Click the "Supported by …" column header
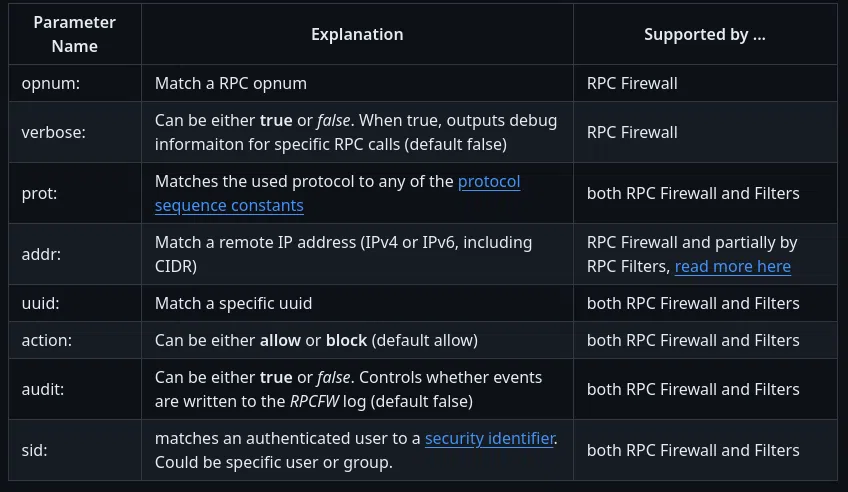Image resolution: width=848 pixels, height=492 pixels. coord(704,34)
